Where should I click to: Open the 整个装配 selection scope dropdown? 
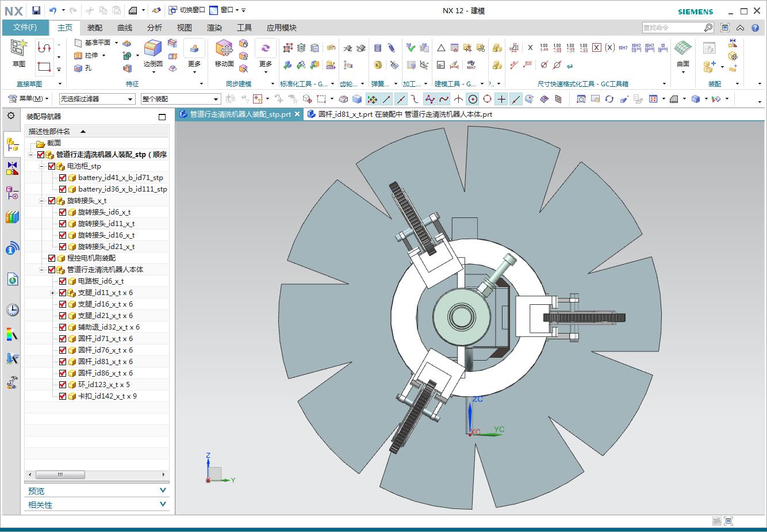click(181, 99)
